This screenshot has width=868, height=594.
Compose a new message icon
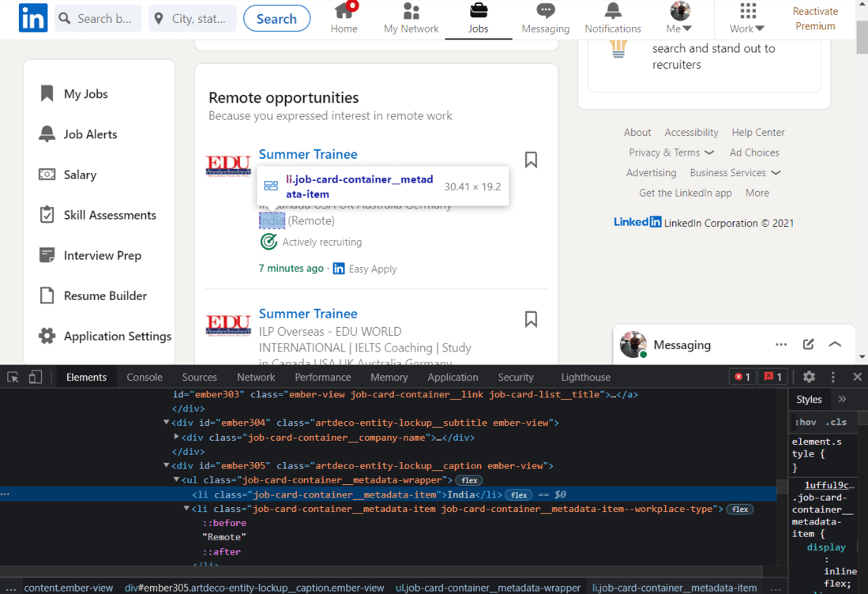(808, 344)
